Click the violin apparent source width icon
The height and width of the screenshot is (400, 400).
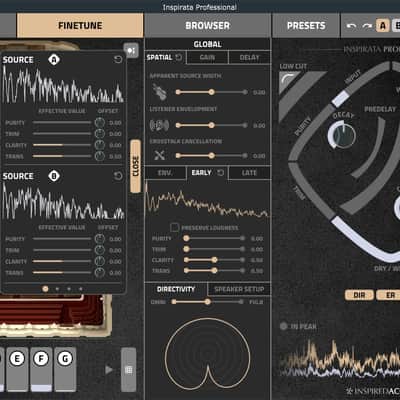click(160, 92)
